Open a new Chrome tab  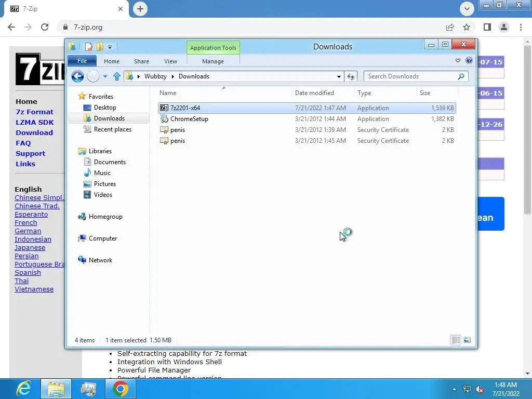(x=140, y=9)
